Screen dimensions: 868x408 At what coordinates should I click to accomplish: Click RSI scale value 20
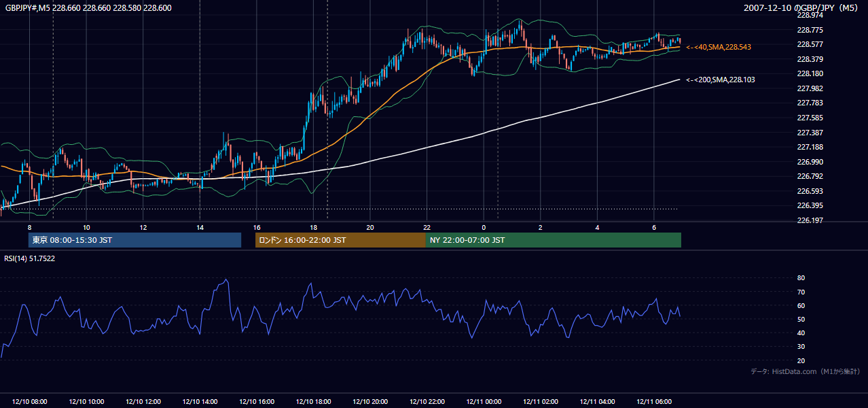click(x=801, y=360)
